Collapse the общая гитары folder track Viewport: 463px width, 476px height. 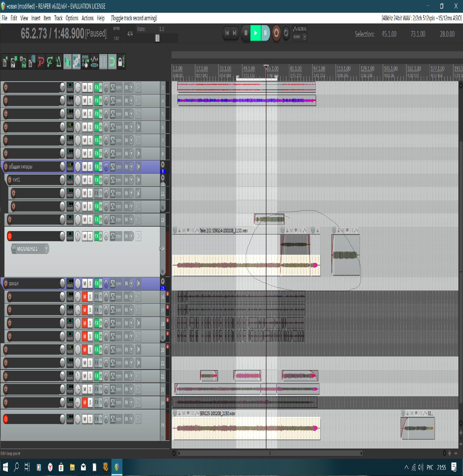163,165
